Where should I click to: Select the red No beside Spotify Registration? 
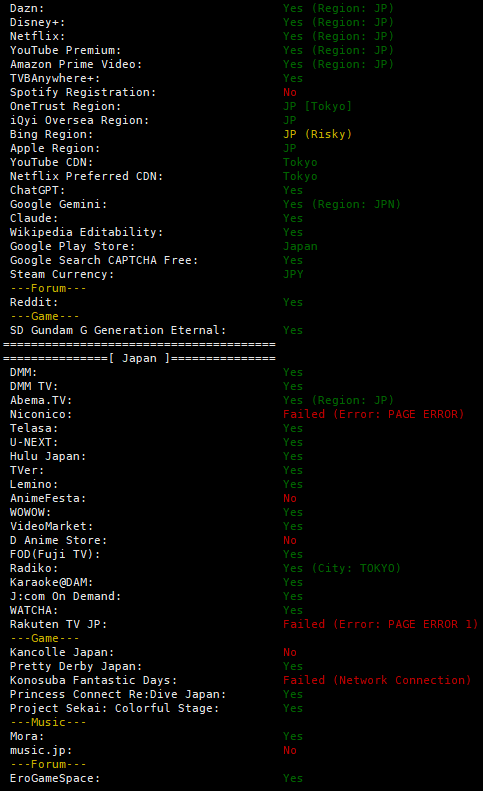[x=290, y=92]
